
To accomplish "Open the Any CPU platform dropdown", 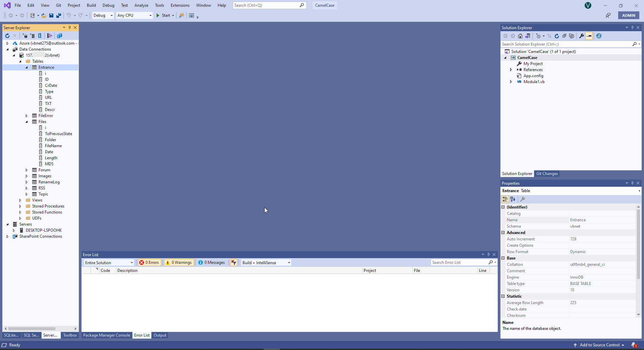I will 134,15.
